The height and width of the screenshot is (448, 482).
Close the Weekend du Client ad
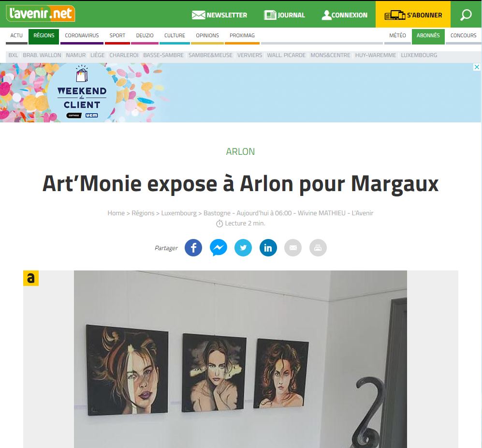(477, 67)
